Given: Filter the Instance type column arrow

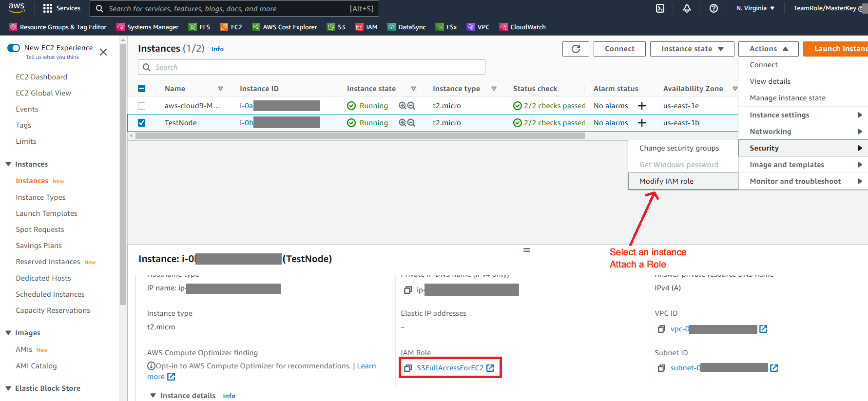Looking at the screenshot, I should click(494, 89).
